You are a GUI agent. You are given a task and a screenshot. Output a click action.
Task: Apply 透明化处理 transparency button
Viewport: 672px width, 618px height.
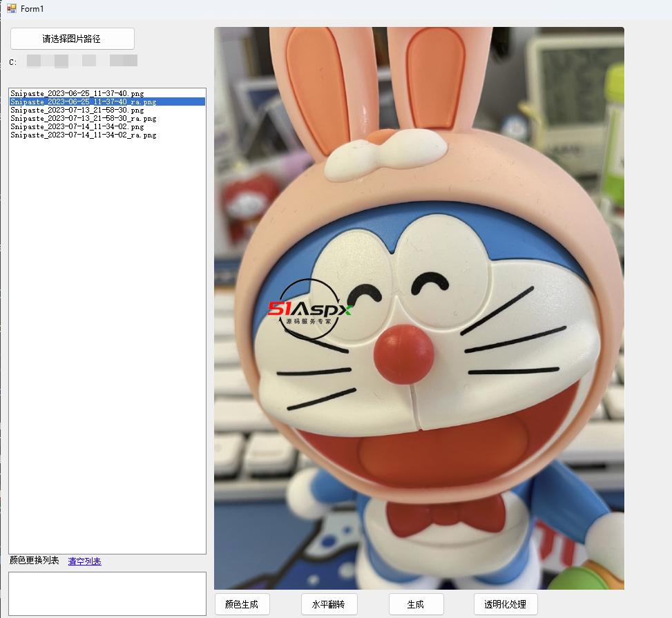tap(506, 604)
